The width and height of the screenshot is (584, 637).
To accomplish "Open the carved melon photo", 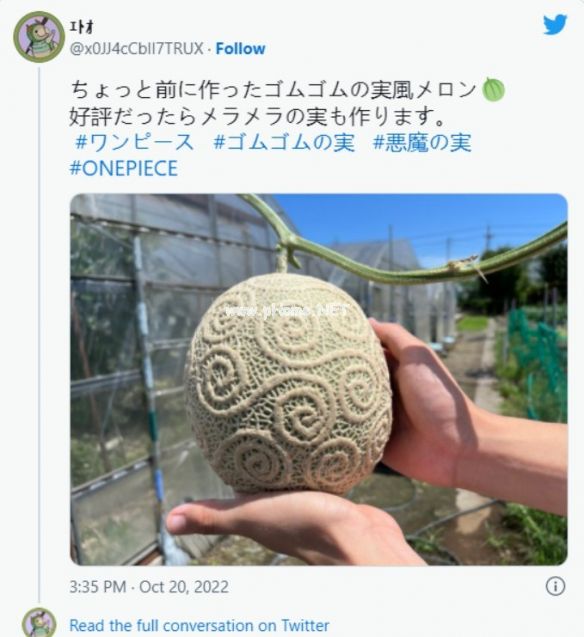I will (x=319, y=379).
